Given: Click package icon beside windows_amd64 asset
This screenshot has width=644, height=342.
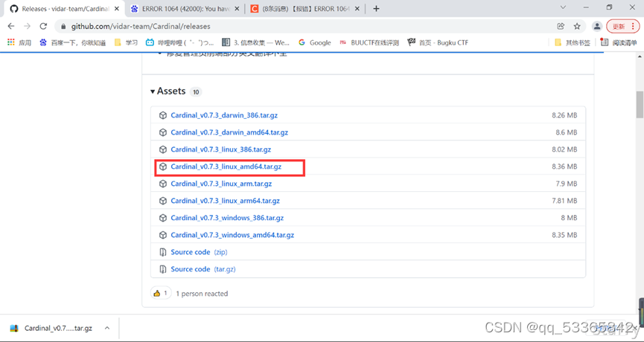Looking at the screenshot, I should [163, 236].
